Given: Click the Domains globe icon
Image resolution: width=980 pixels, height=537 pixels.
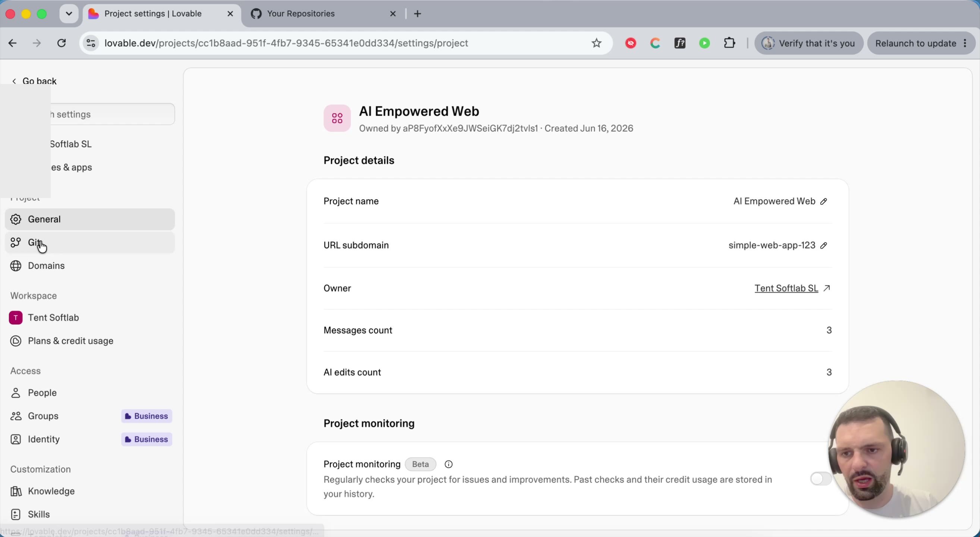Looking at the screenshot, I should (16, 266).
